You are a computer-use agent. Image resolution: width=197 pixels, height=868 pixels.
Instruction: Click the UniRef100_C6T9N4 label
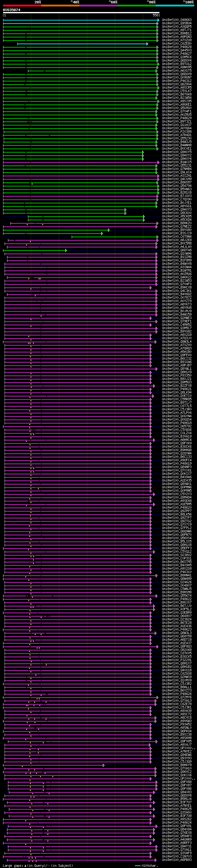pos(177,236)
